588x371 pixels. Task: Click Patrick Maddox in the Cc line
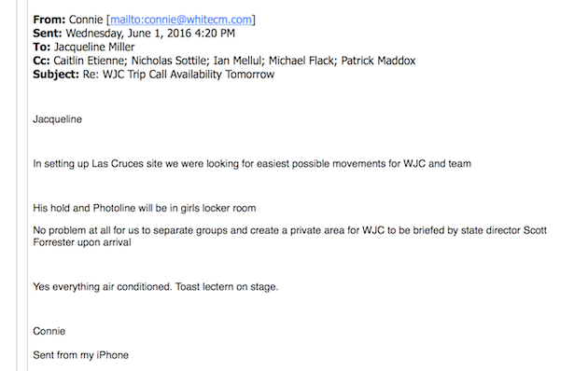pos(378,61)
